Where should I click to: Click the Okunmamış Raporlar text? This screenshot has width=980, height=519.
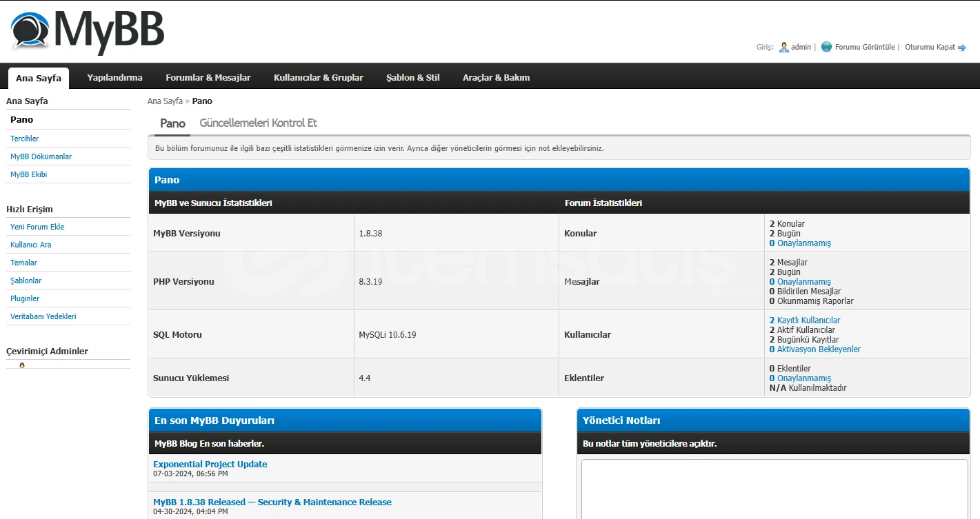[812, 301]
